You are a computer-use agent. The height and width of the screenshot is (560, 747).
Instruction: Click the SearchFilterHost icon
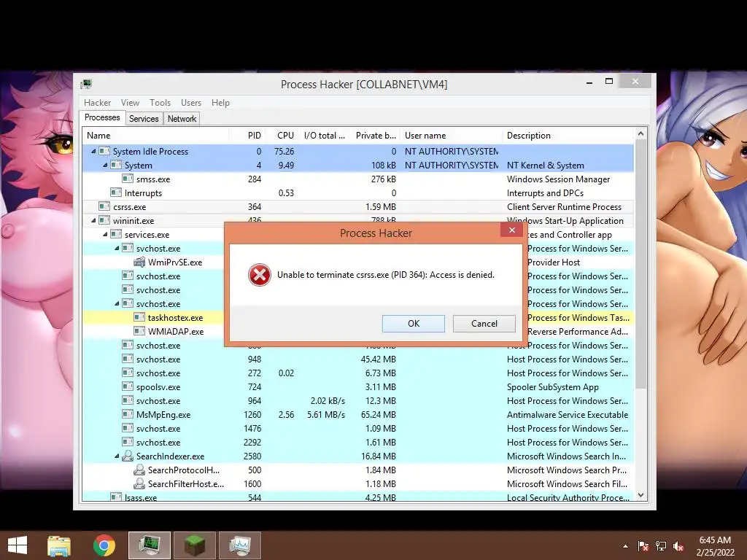coord(139,484)
